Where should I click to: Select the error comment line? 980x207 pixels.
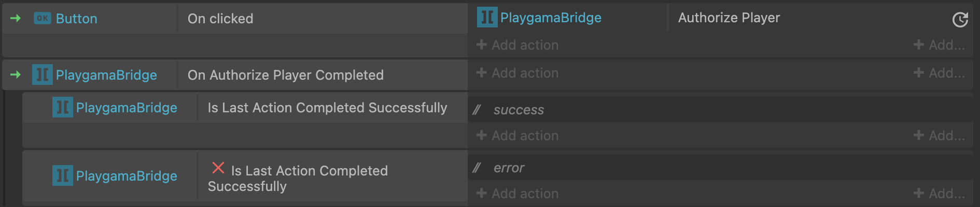[x=509, y=168]
